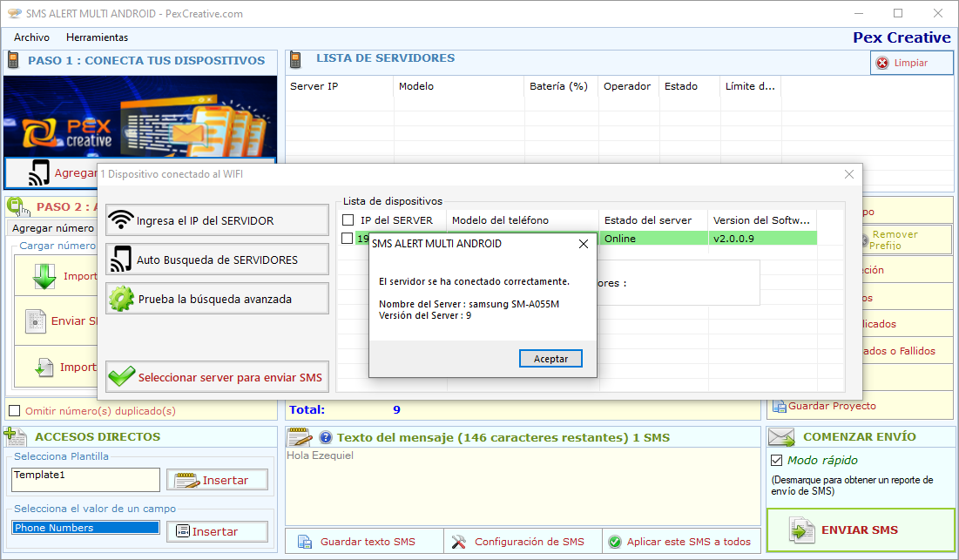Viewport: 959px width, 560px height.
Task: Click the green gear búsqueda avanzada icon
Action: click(x=121, y=299)
